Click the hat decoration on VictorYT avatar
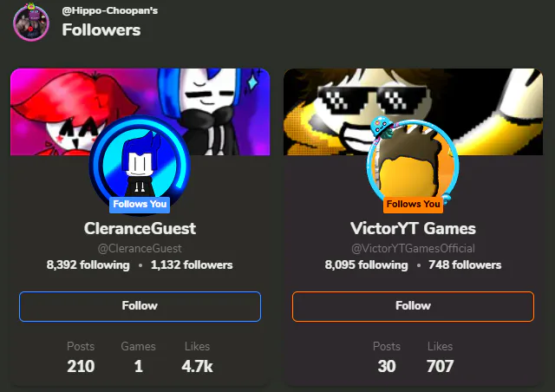 382,127
